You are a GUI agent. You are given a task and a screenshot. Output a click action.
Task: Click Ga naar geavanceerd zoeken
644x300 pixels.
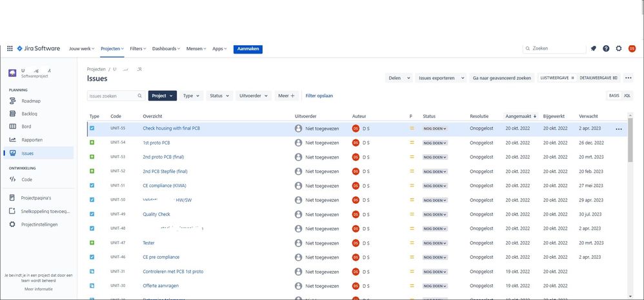[x=502, y=78]
